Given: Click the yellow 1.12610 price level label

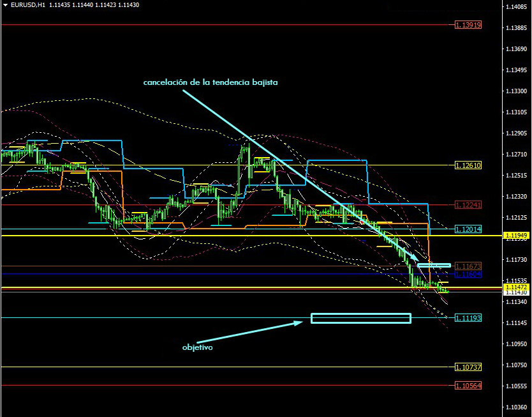Looking at the screenshot, I should [468, 165].
